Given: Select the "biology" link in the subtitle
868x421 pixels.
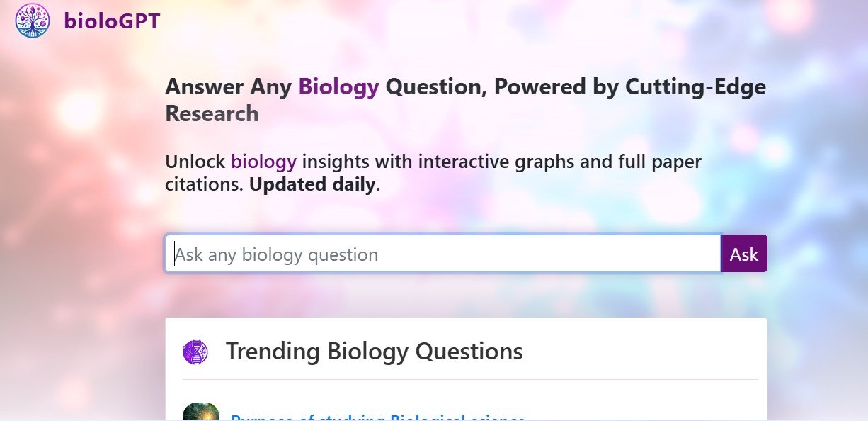Looking at the screenshot, I should click(263, 162).
